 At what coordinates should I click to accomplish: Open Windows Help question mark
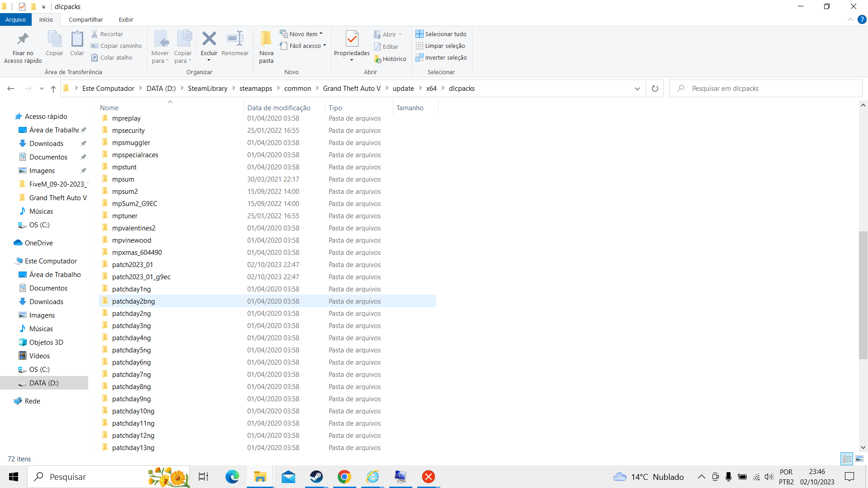pyautogui.click(x=862, y=19)
